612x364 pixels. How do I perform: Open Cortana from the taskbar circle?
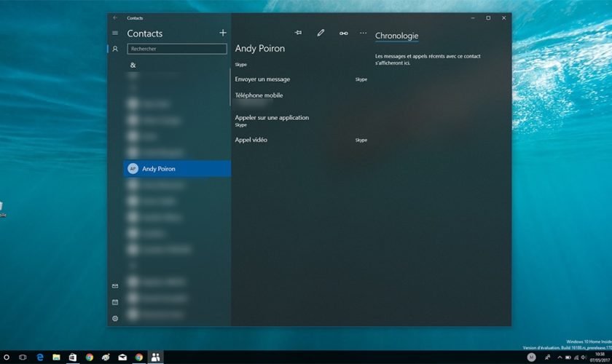(x=7, y=357)
